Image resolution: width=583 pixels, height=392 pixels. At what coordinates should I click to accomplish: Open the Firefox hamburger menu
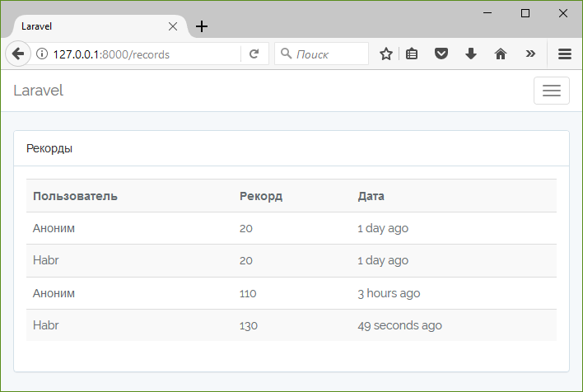click(565, 54)
